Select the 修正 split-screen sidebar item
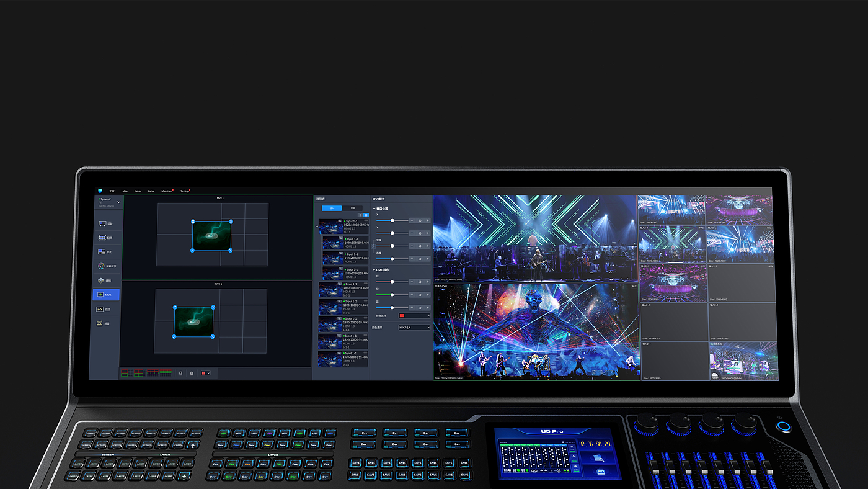Image resolution: width=868 pixels, height=489 pixels. (106, 252)
